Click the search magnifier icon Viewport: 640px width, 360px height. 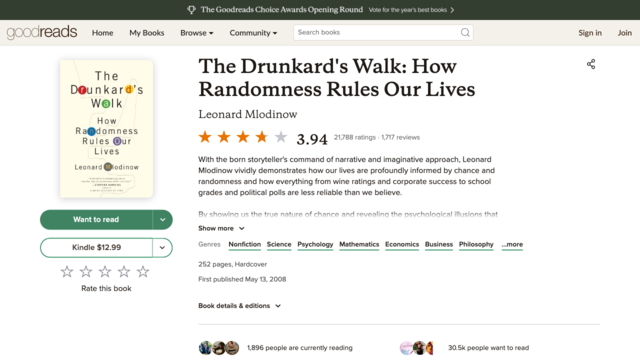click(465, 33)
